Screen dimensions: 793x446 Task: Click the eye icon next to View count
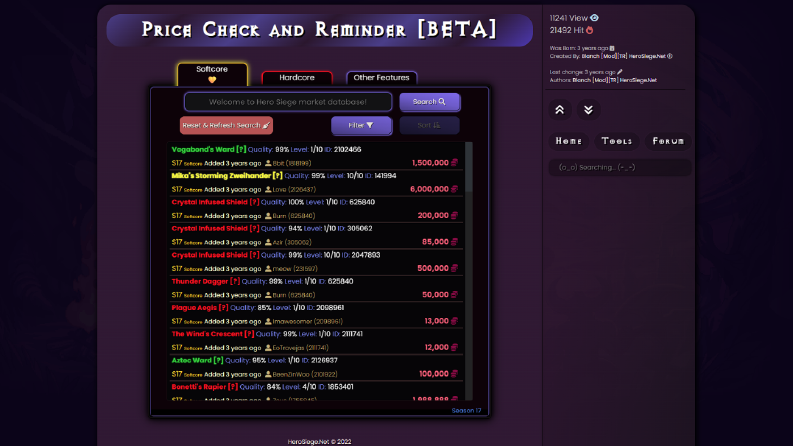pos(595,18)
